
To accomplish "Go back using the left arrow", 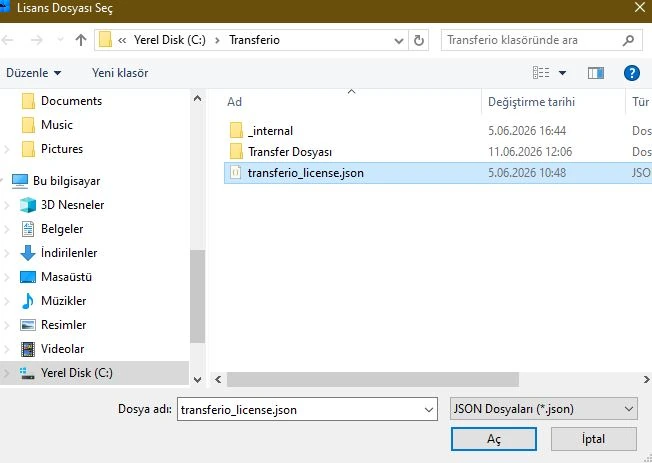I will (7, 40).
